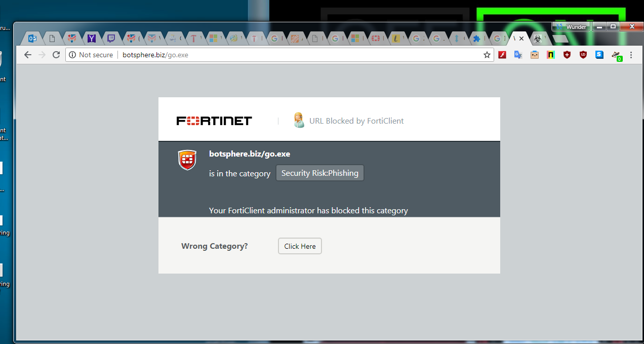Switch to the yellow 'l' icon tab
644x344 pixels.
pyautogui.click(x=396, y=38)
